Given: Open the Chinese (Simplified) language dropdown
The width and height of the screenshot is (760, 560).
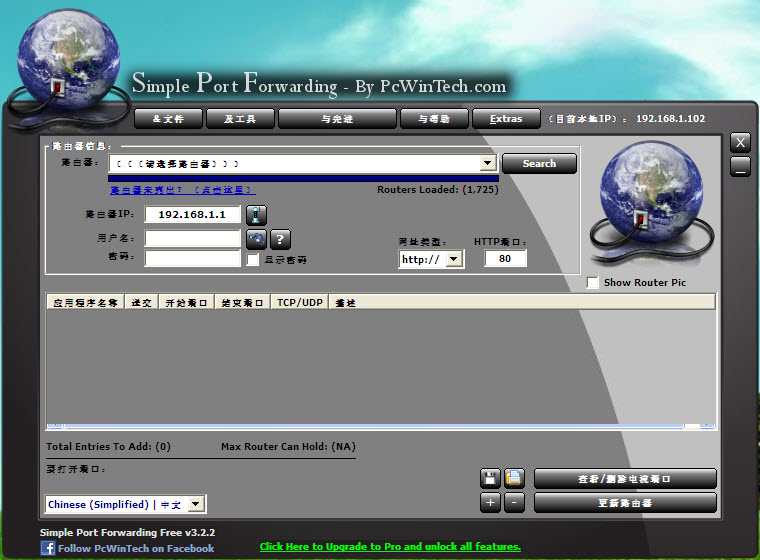Looking at the screenshot, I should click(x=196, y=504).
